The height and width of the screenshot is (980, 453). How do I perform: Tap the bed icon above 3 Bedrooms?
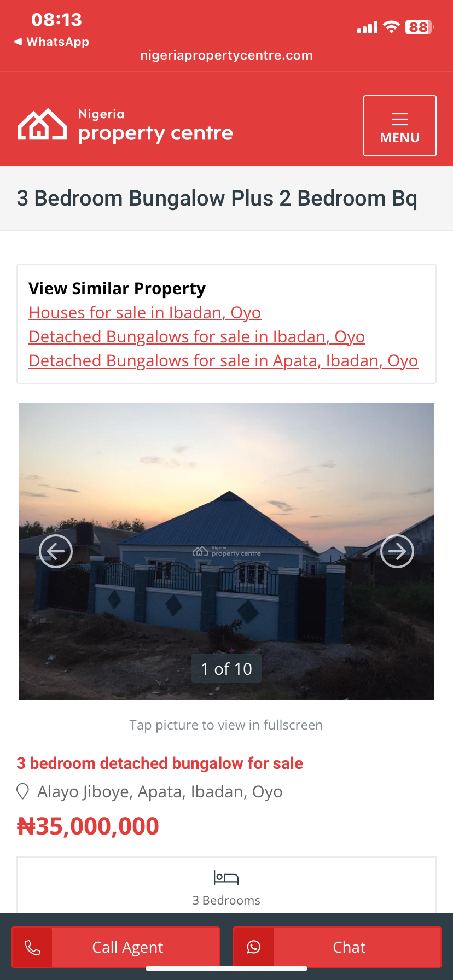tap(226, 877)
